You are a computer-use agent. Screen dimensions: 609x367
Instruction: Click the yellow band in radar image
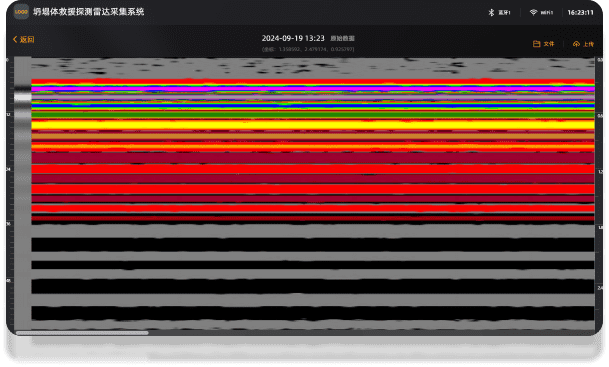click(x=313, y=125)
